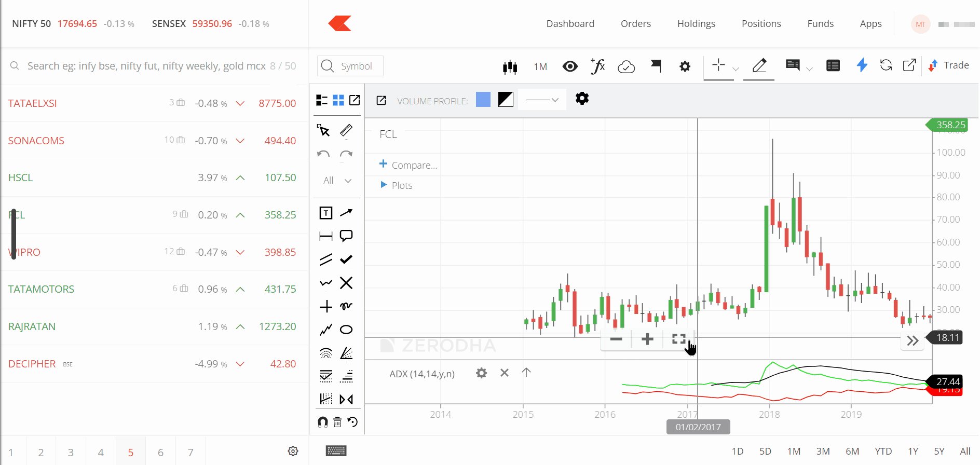Set chart range to YTD

[883, 451]
